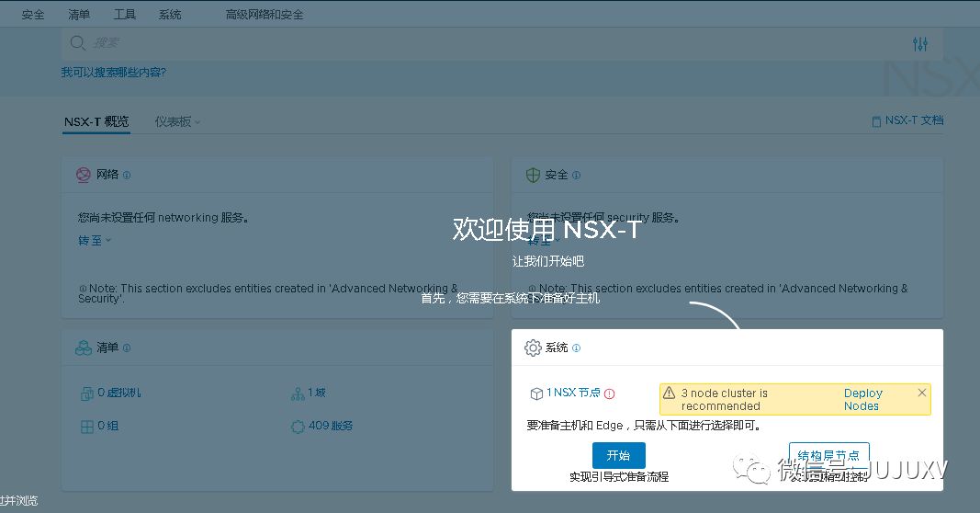Expand 转至 dropdown in 网络 card
The height and width of the screenshot is (513, 980).
pos(95,240)
